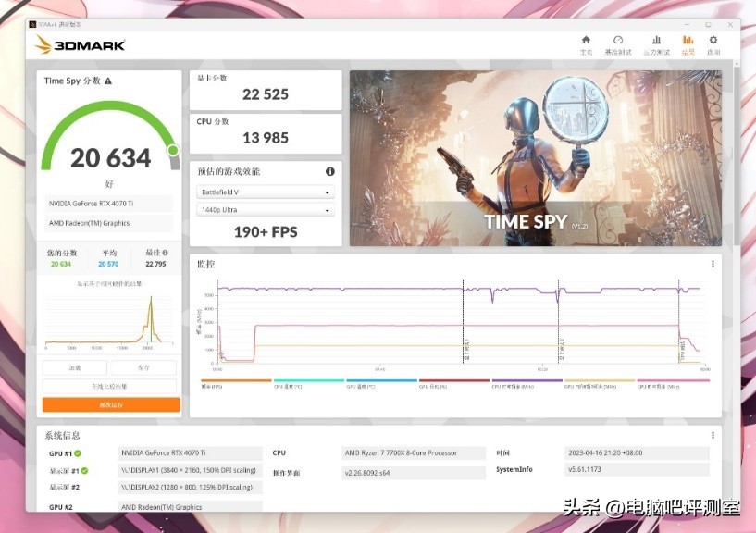This screenshot has height=533, width=756.
Task: Go to the Home page icon
Action: point(586,40)
